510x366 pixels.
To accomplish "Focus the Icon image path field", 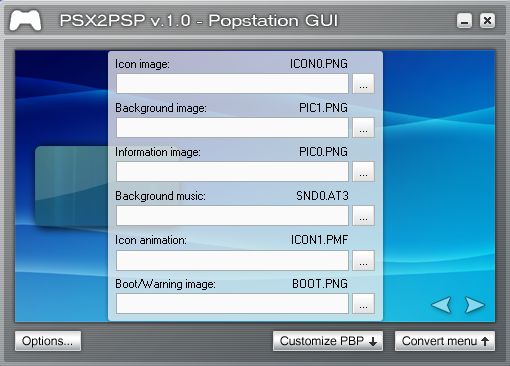I will [x=232, y=84].
